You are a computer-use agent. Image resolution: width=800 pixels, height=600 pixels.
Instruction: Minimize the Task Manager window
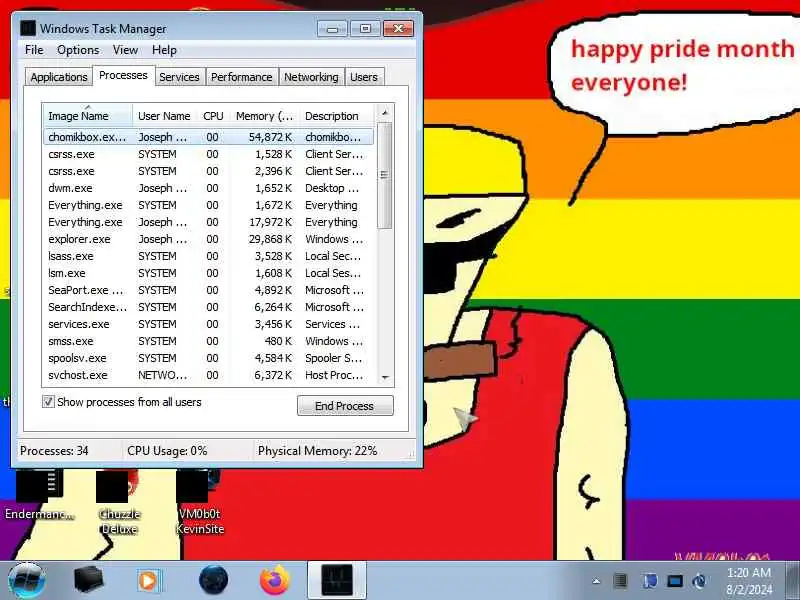(x=332, y=29)
